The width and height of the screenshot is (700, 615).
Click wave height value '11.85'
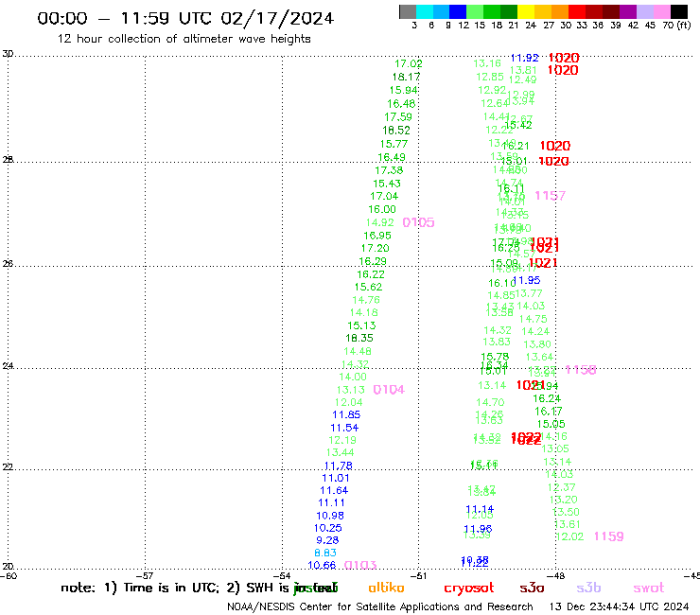(x=346, y=415)
